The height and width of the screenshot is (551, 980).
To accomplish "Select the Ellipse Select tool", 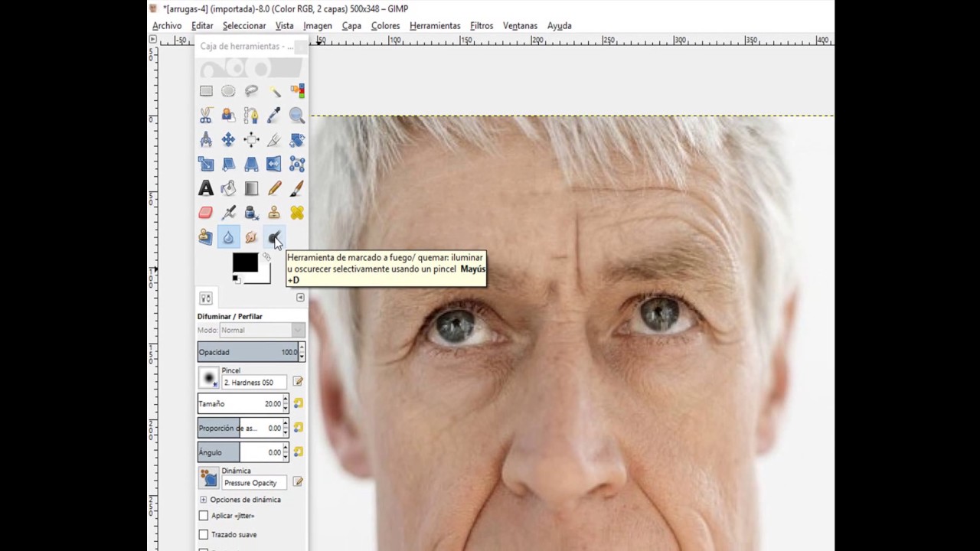I will coord(228,91).
